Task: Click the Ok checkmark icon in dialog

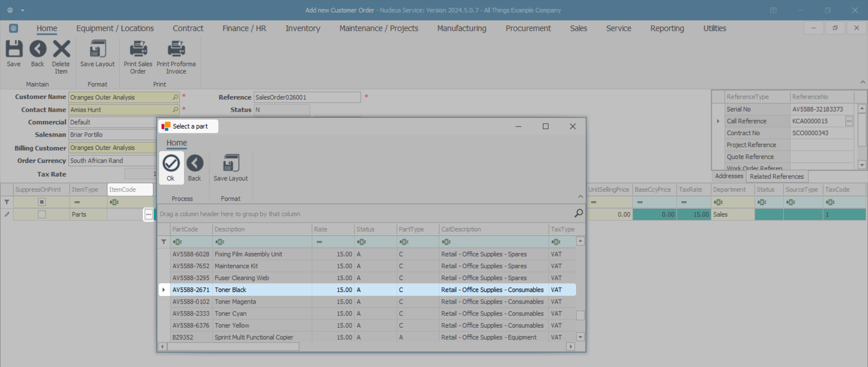Action: [x=171, y=163]
